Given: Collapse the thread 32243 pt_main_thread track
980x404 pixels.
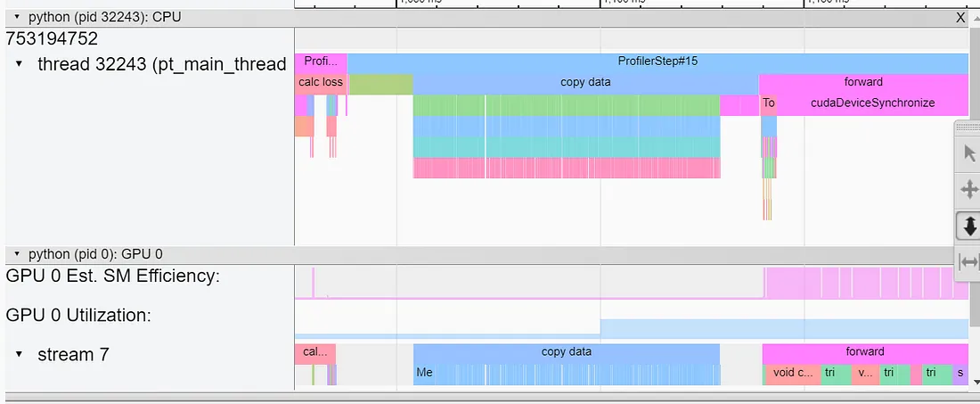Looking at the screenshot, I should tap(19, 64).
